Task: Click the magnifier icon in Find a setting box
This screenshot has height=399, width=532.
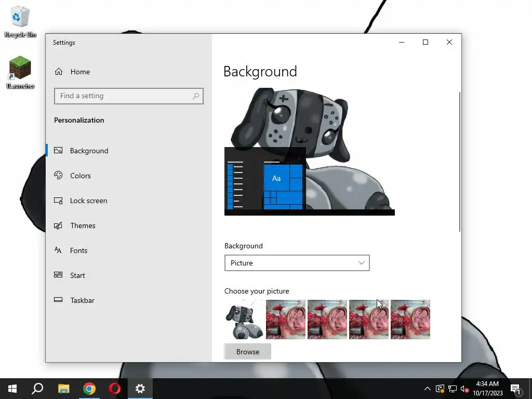Action: (196, 96)
